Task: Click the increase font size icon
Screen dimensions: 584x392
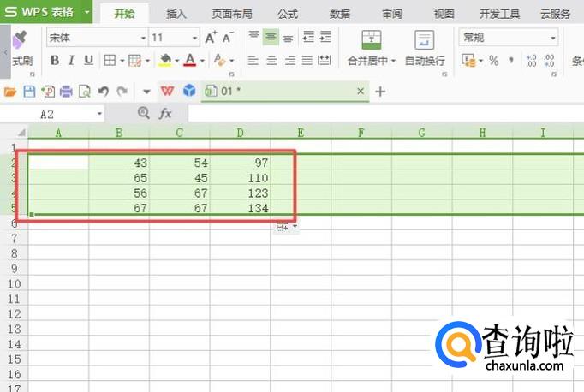Action: click(211, 38)
